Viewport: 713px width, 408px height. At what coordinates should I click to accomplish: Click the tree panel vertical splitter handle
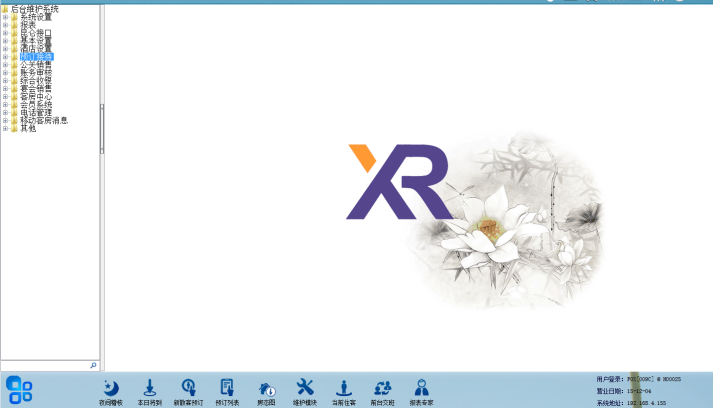click(102, 129)
